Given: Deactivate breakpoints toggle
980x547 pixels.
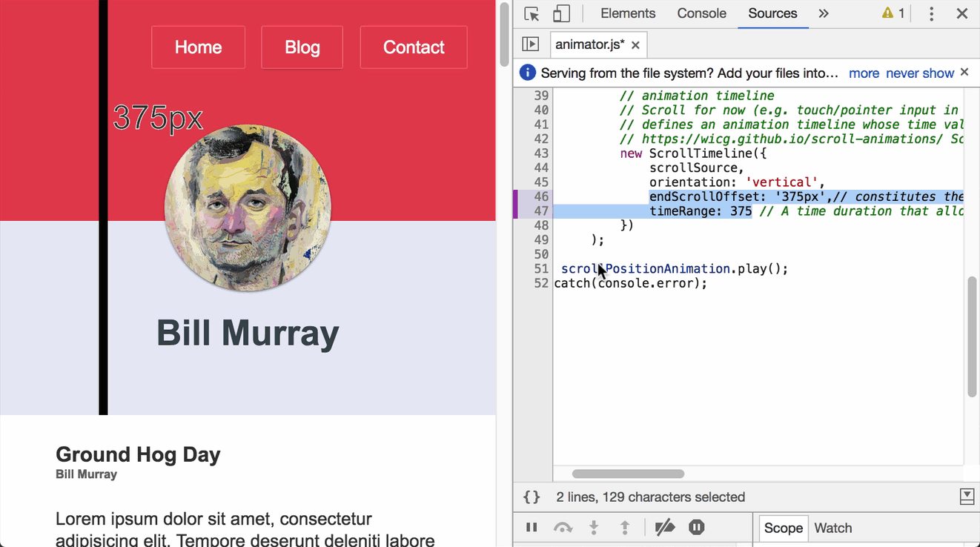Looking at the screenshot, I should tap(665, 528).
